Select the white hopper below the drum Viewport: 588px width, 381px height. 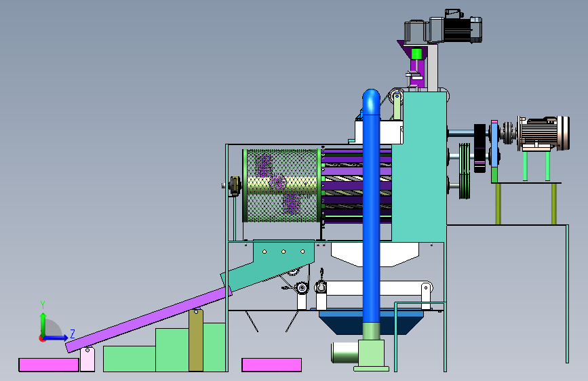pos(375,254)
